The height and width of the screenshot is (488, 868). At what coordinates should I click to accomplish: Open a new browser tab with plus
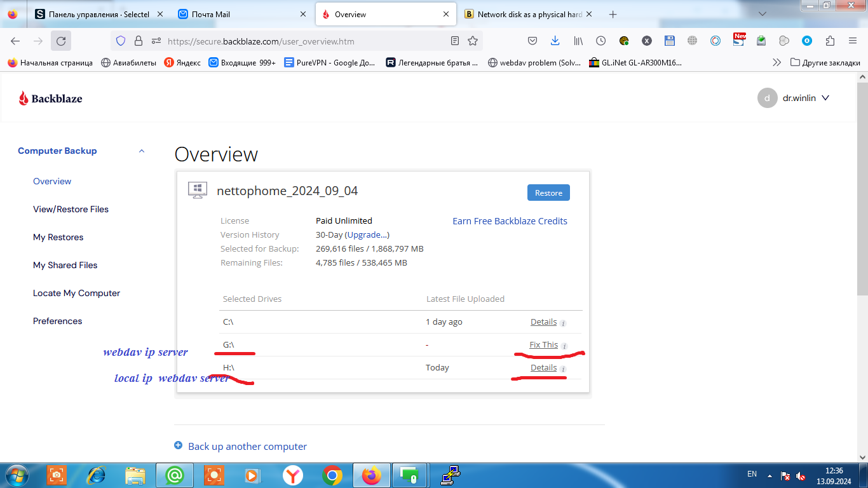click(613, 14)
